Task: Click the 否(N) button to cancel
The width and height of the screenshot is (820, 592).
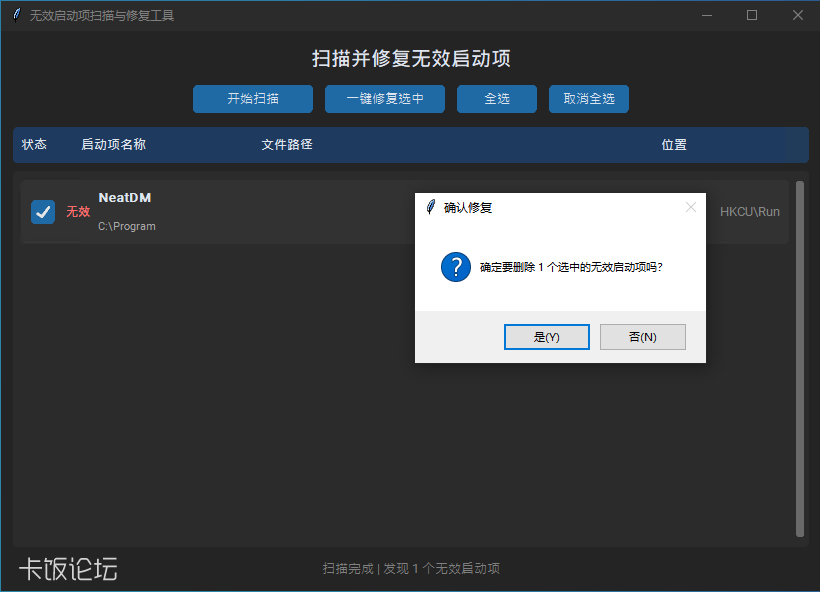Action: pyautogui.click(x=643, y=337)
